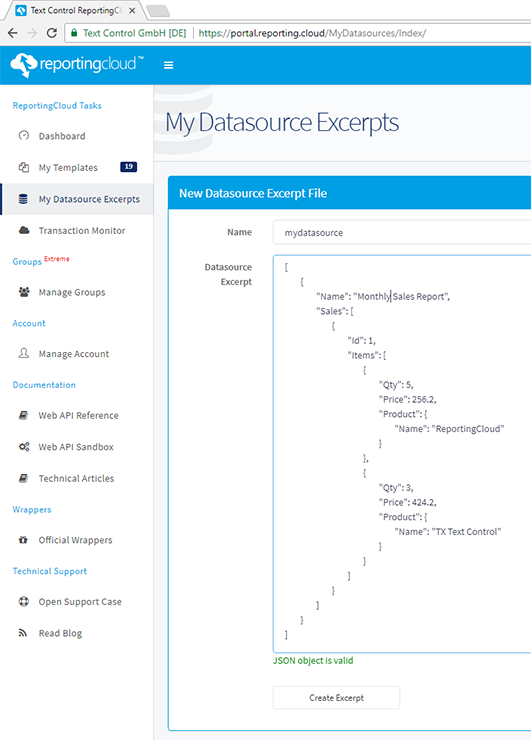The height and width of the screenshot is (740, 531).
Task: Click the Wrappers section heading
Action: (32, 510)
